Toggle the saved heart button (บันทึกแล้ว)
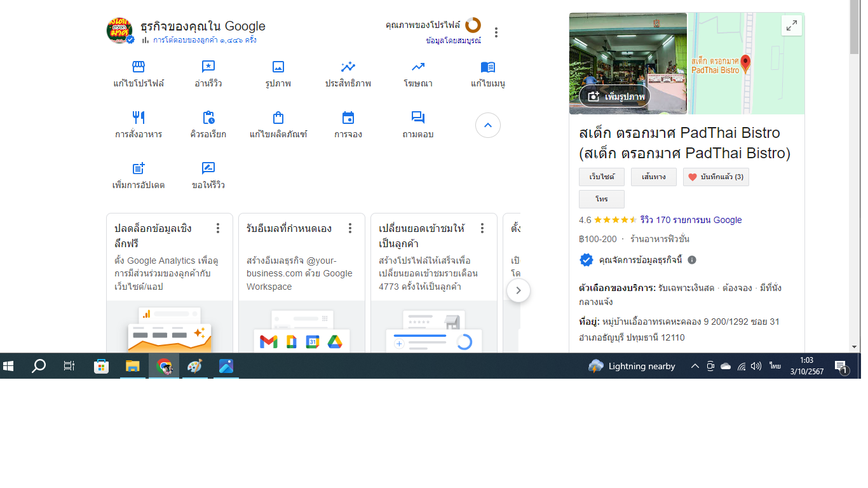The height and width of the screenshot is (488, 868). coord(715,177)
